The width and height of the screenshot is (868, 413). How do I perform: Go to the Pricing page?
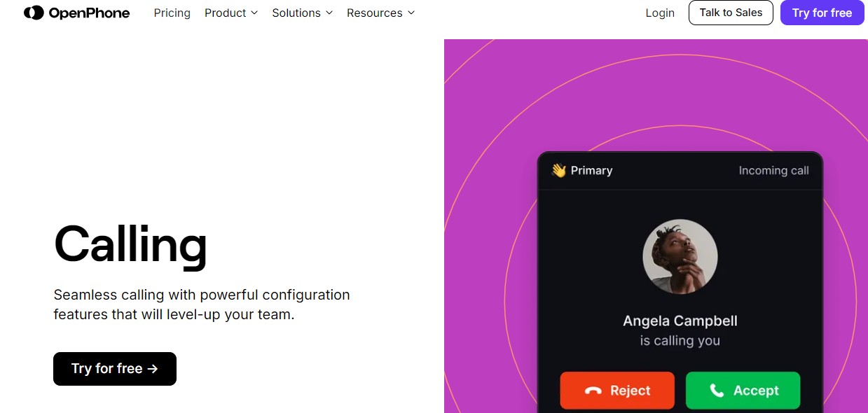click(172, 13)
